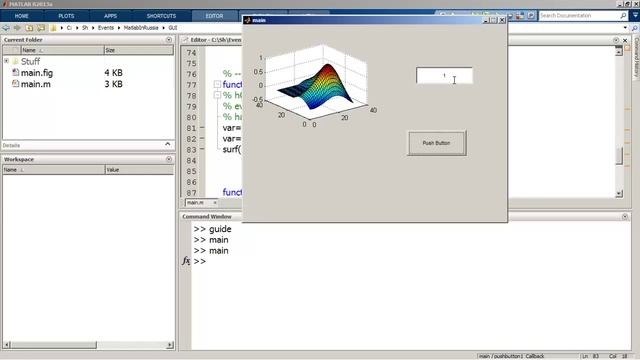Click the edit text box in main figure

point(444,76)
